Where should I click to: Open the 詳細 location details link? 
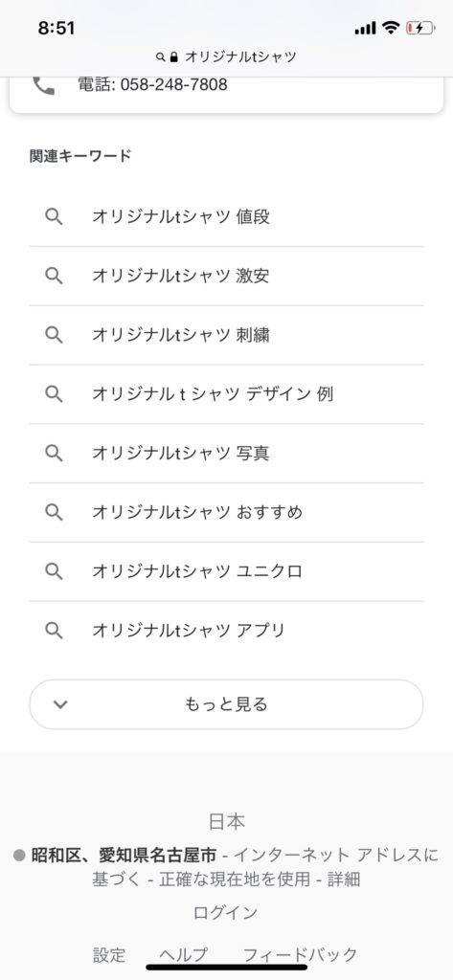tap(344, 880)
